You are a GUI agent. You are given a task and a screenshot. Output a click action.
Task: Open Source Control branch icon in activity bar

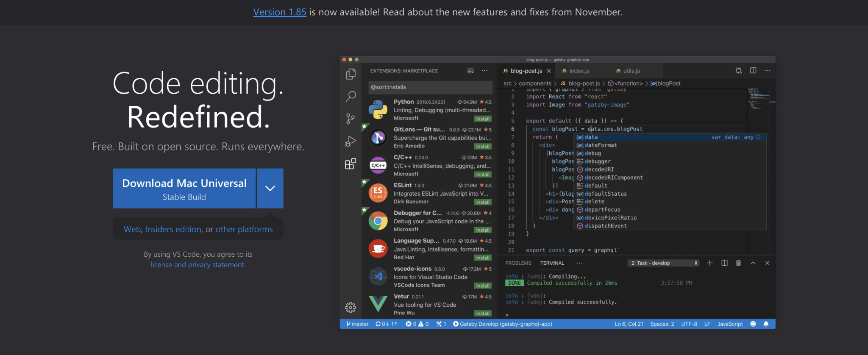[351, 119]
